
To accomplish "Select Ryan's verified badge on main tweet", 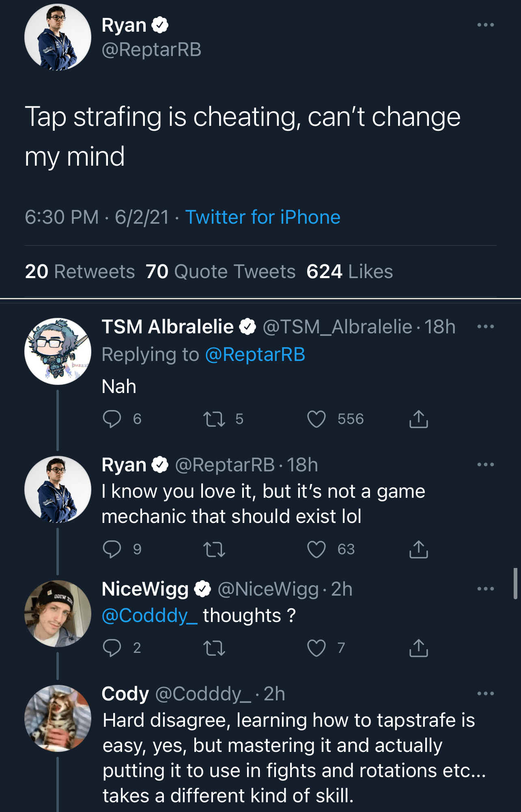I will [160, 24].
